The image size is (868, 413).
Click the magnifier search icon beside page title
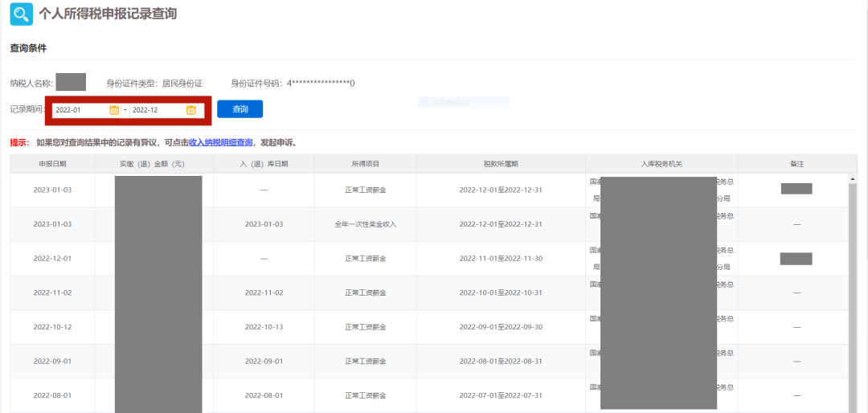pos(22,14)
